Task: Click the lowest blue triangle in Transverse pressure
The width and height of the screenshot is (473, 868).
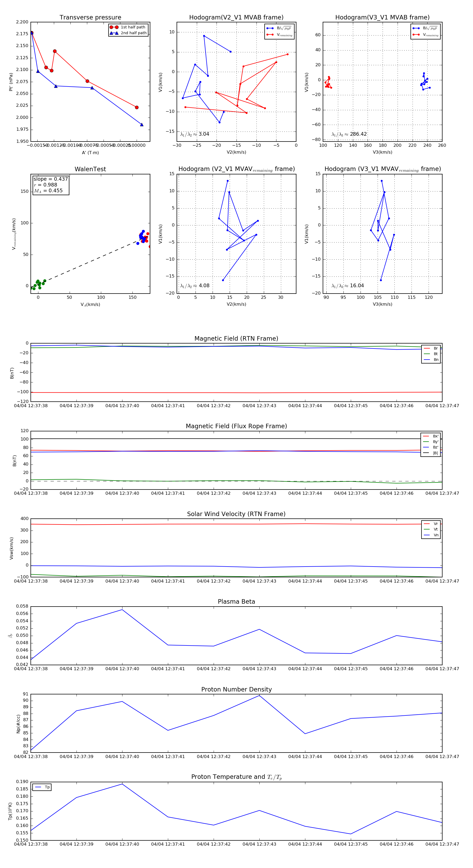Action: (x=142, y=125)
